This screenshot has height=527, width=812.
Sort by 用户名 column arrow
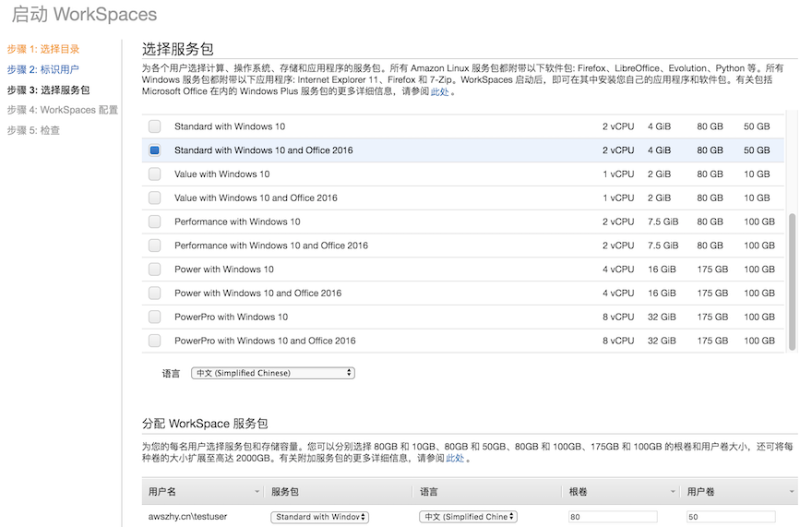pos(257,492)
